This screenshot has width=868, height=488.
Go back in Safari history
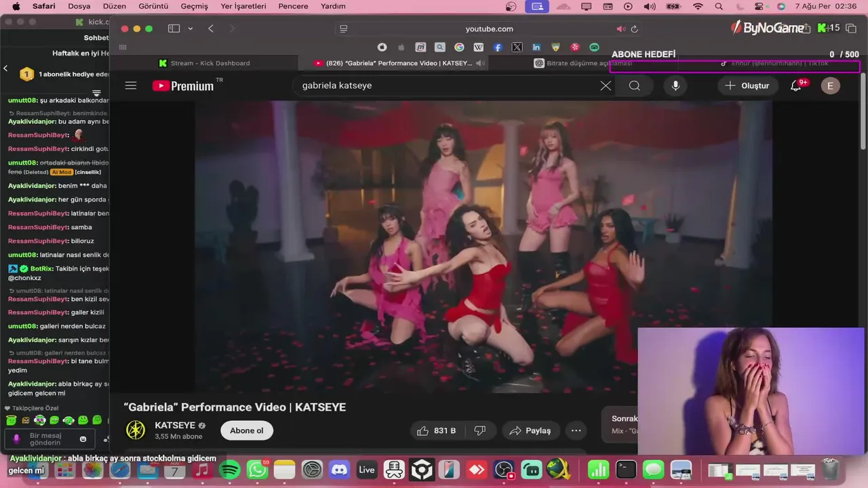(211, 28)
